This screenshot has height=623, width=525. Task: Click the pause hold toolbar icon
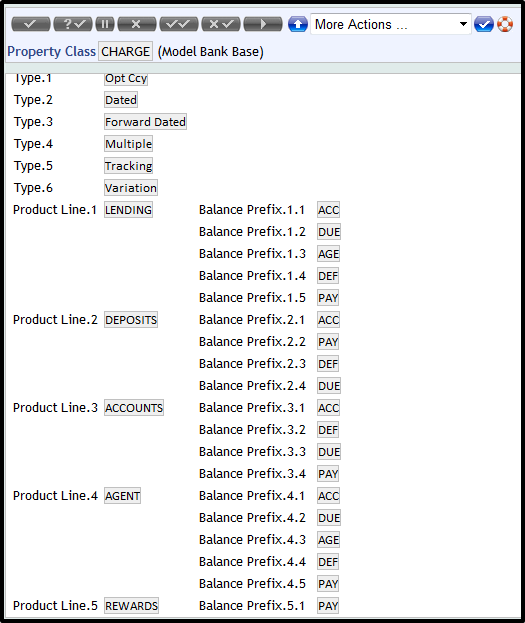[x=105, y=24]
